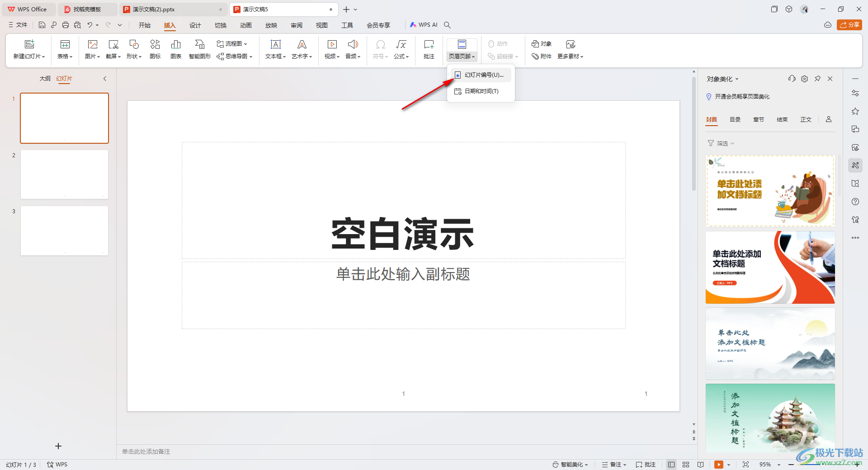Expand slideshow options arrow beside play button
This screenshot has width=868, height=470.
tap(729, 465)
